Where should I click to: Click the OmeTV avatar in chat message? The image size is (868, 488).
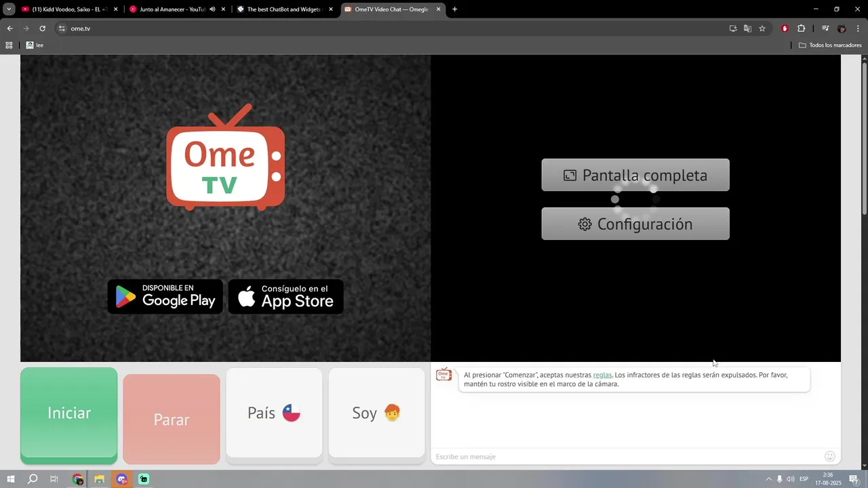(443, 375)
